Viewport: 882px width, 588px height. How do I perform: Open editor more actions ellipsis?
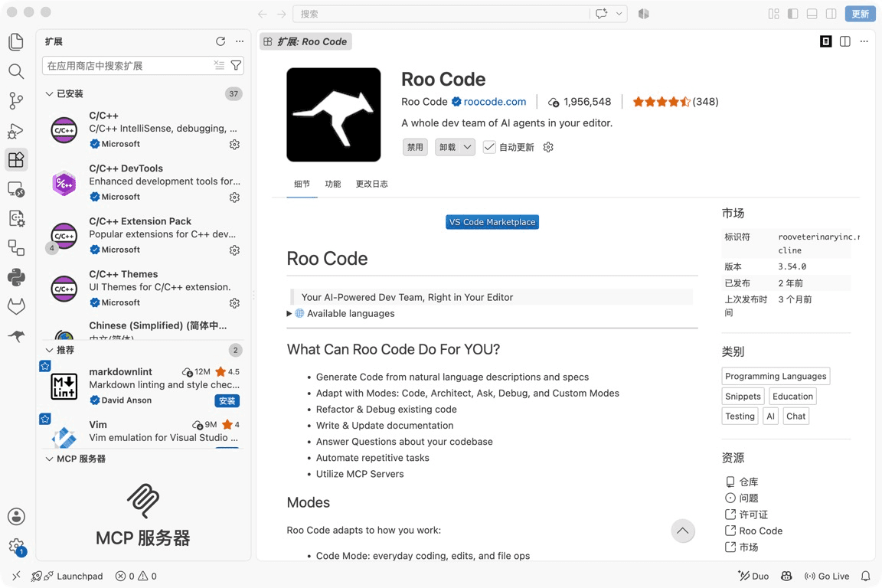pyautogui.click(x=864, y=41)
